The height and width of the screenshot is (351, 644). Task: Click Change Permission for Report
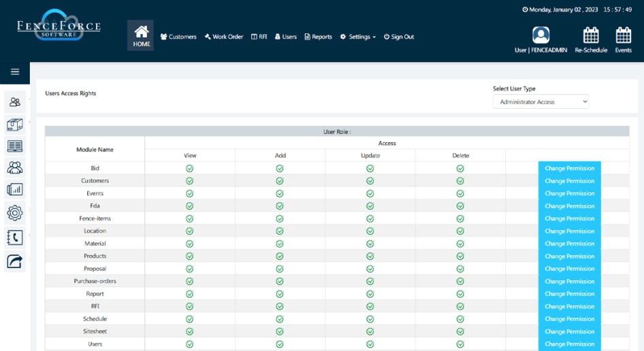[570, 294]
